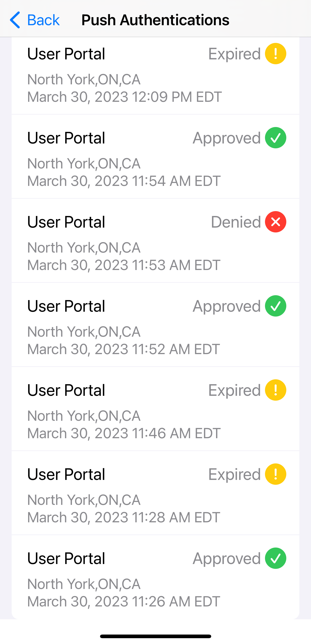Tap the March 30, 2023 11:54 AM timestamp
This screenshot has width=311, height=644.
(124, 181)
